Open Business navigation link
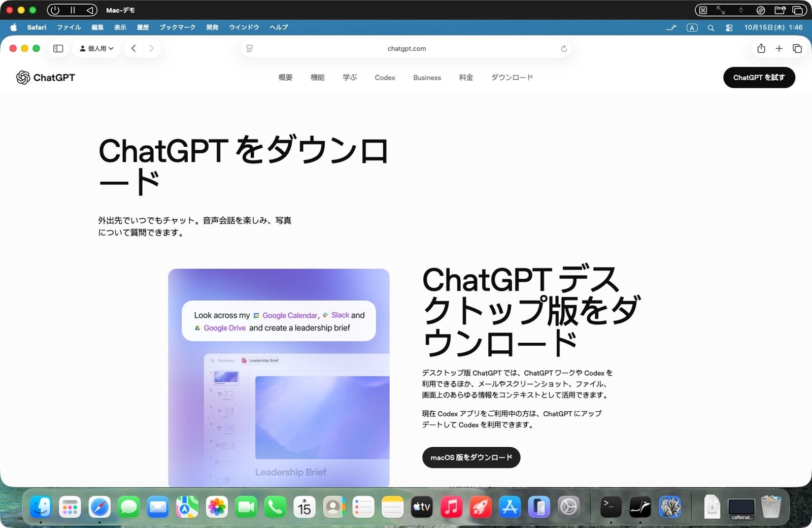Screen dimensions: 812x528 point(427,78)
